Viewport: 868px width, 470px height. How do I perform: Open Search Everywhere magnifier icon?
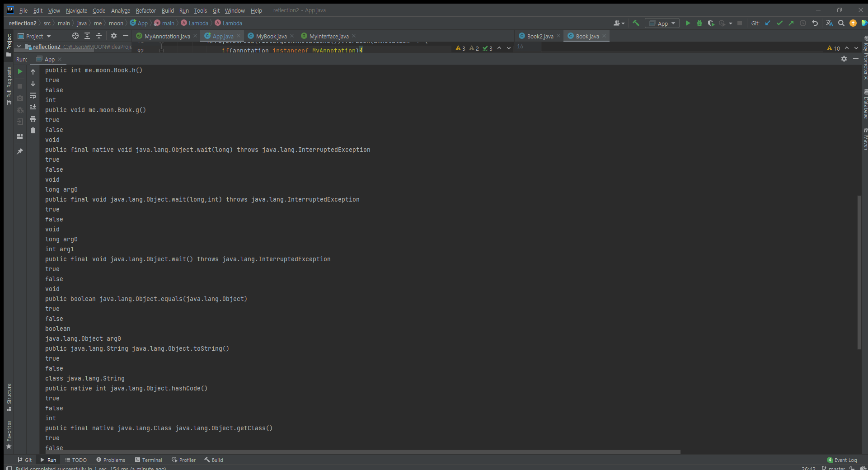841,23
